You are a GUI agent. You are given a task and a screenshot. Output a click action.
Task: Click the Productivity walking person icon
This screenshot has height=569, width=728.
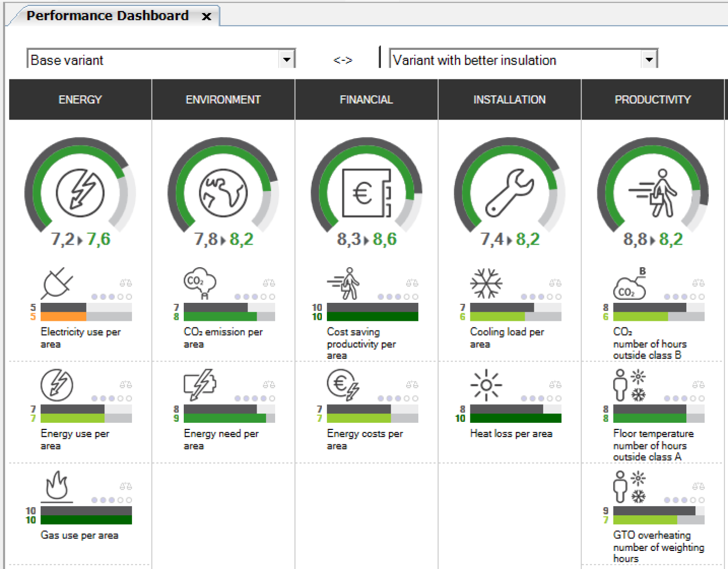click(653, 193)
